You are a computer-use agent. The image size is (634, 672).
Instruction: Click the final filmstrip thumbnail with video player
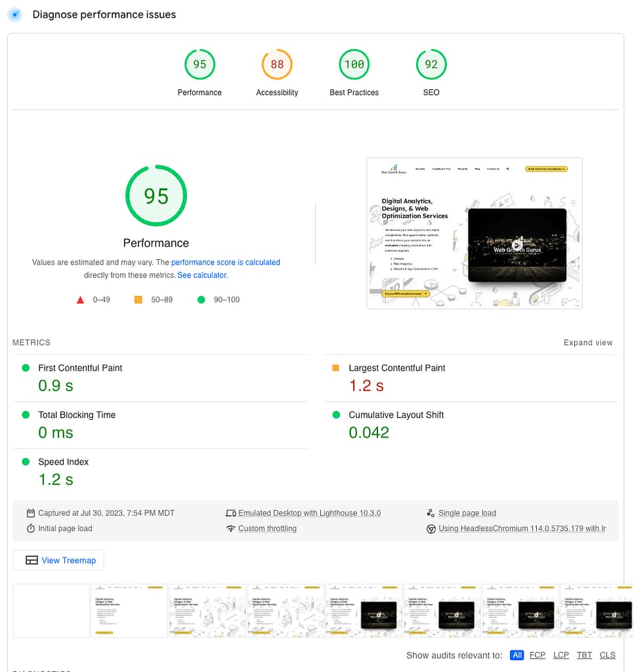tap(597, 610)
